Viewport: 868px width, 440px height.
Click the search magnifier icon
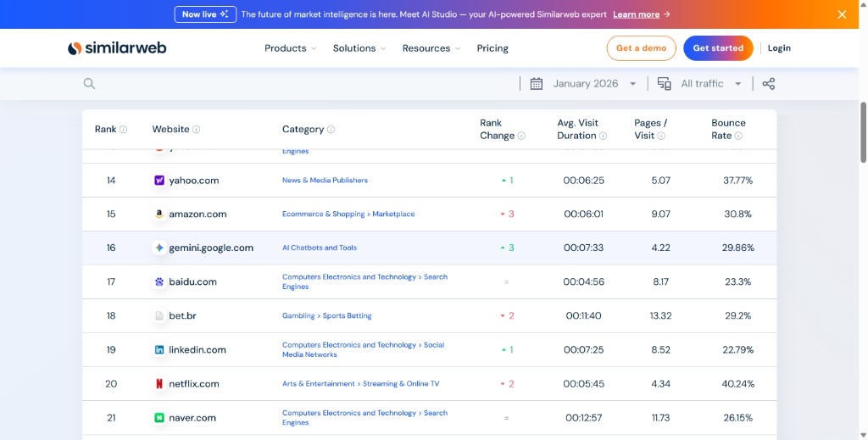89,84
